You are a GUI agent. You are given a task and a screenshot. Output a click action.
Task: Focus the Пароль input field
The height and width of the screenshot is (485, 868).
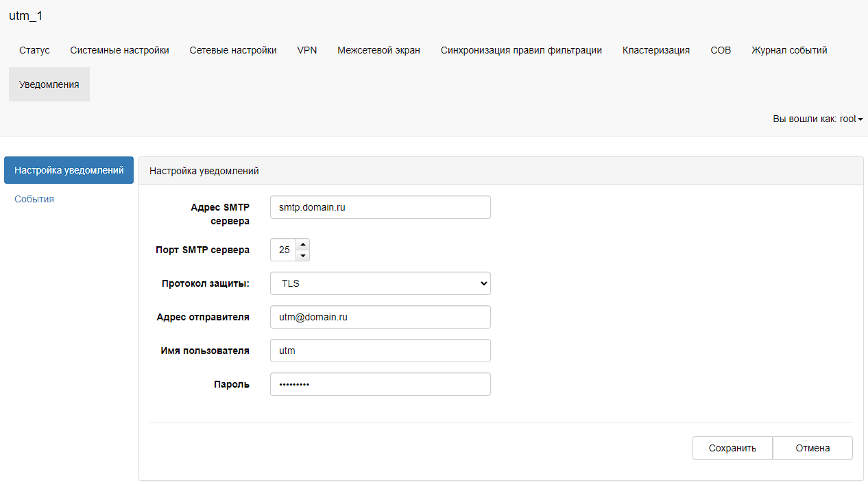pos(380,384)
